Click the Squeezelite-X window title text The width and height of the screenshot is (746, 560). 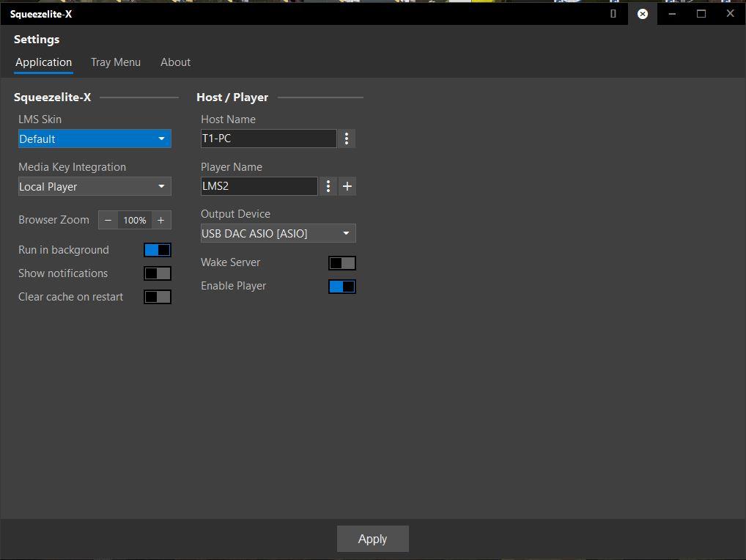point(41,14)
